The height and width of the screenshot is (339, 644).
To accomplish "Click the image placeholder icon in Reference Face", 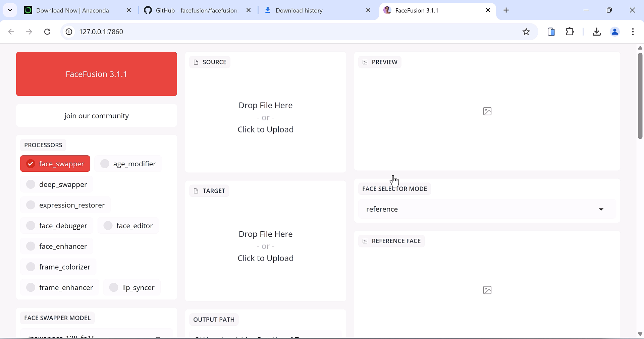I will click(487, 290).
